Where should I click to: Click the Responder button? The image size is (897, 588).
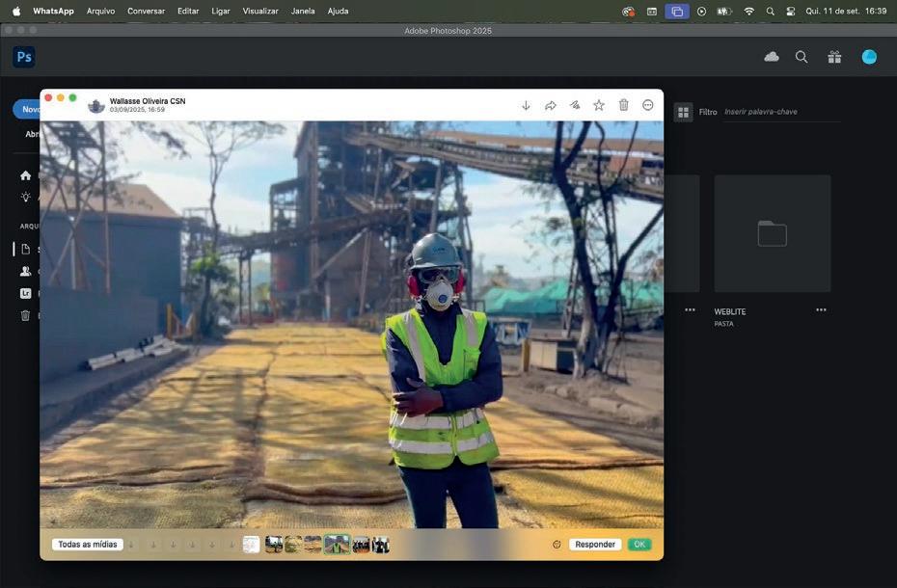[x=594, y=545]
